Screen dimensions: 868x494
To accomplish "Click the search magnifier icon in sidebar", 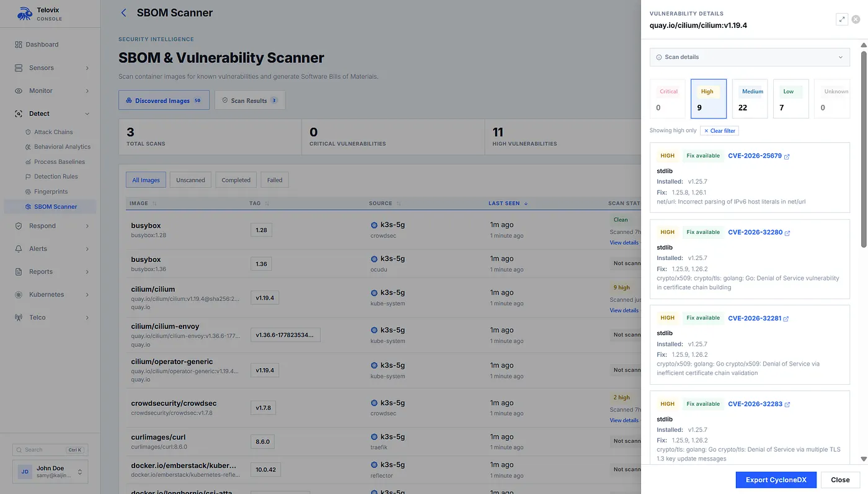I will pyautogui.click(x=20, y=450).
